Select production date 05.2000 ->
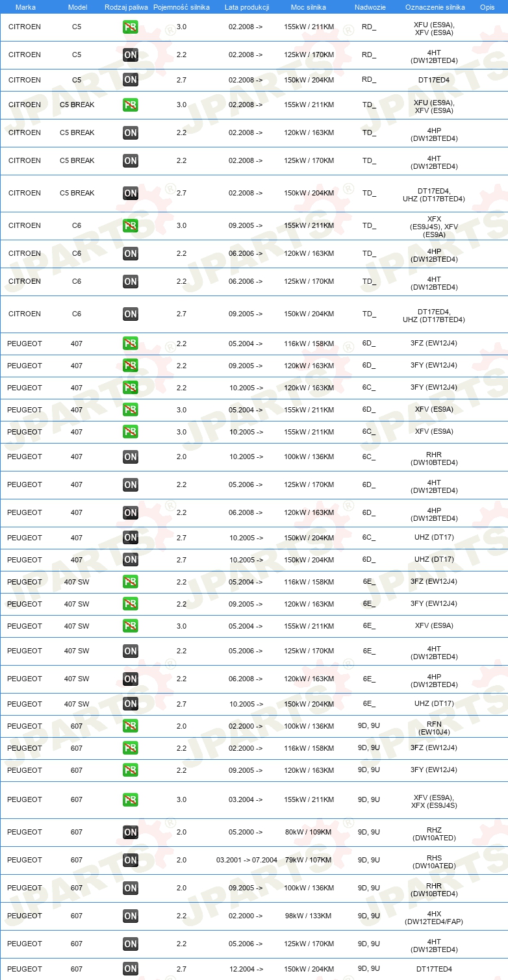 pyautogui.click(x=246, y=832)
